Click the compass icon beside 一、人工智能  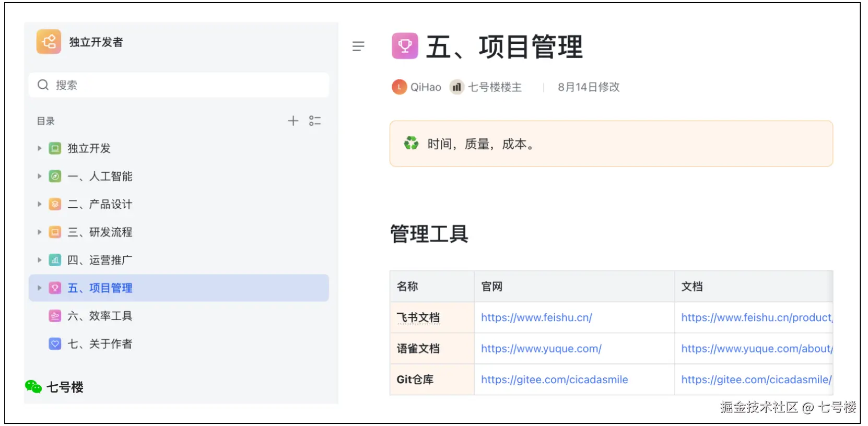55,176
